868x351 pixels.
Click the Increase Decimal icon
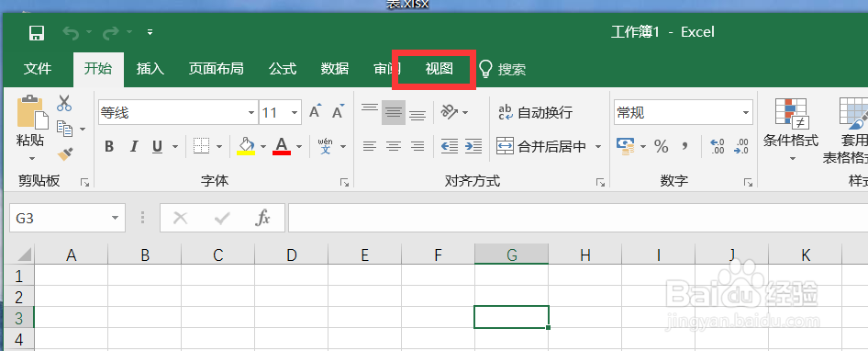[x=718, y=146]
